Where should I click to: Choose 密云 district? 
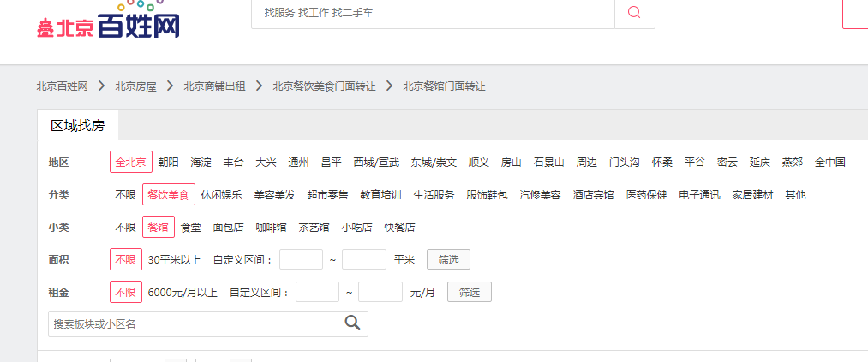click(727, 163)
